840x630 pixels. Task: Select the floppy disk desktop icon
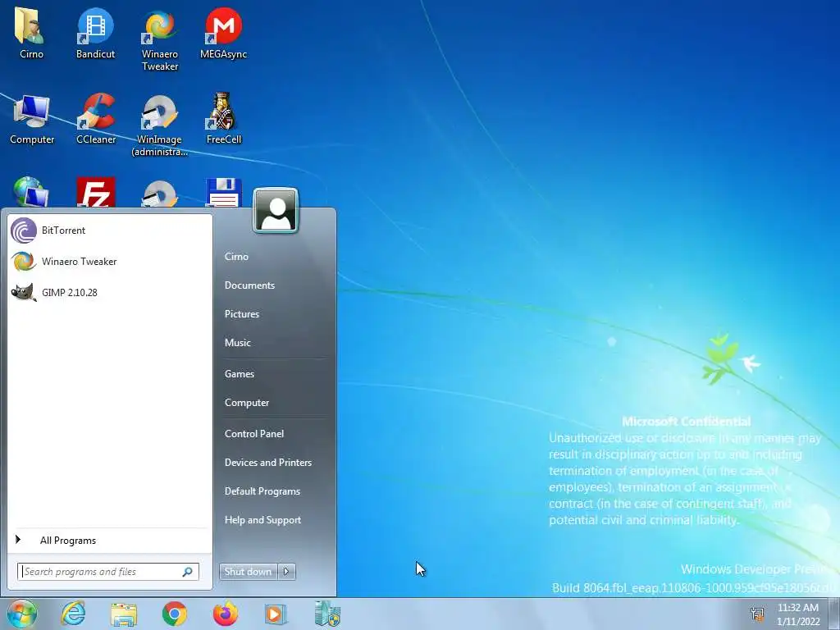223,192
